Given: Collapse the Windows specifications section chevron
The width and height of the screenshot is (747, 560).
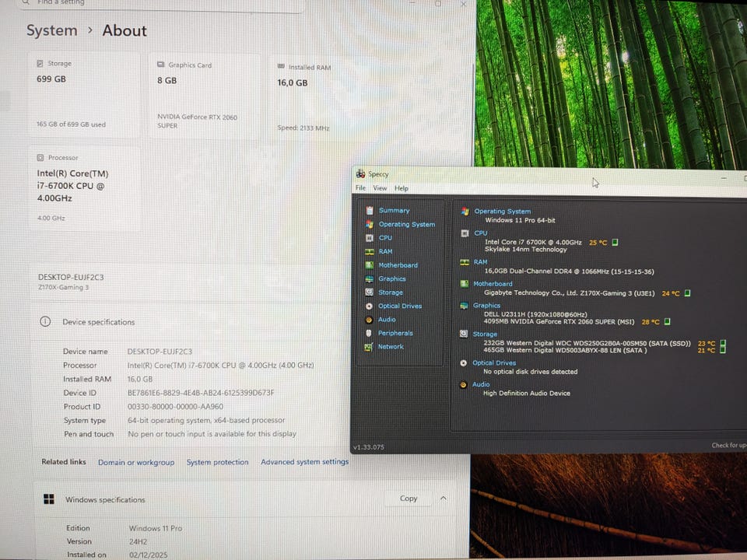Looking at the screenshot, I should [444, 498].
